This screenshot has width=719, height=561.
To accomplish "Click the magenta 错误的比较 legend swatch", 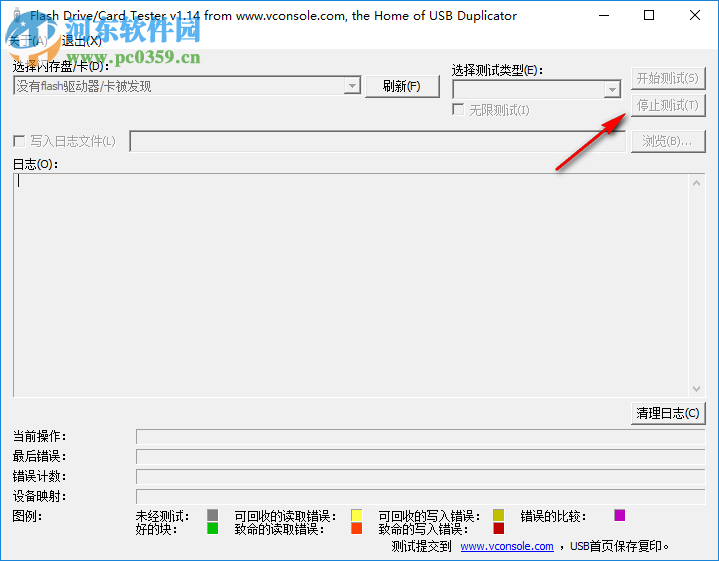I will click(619, 515).
